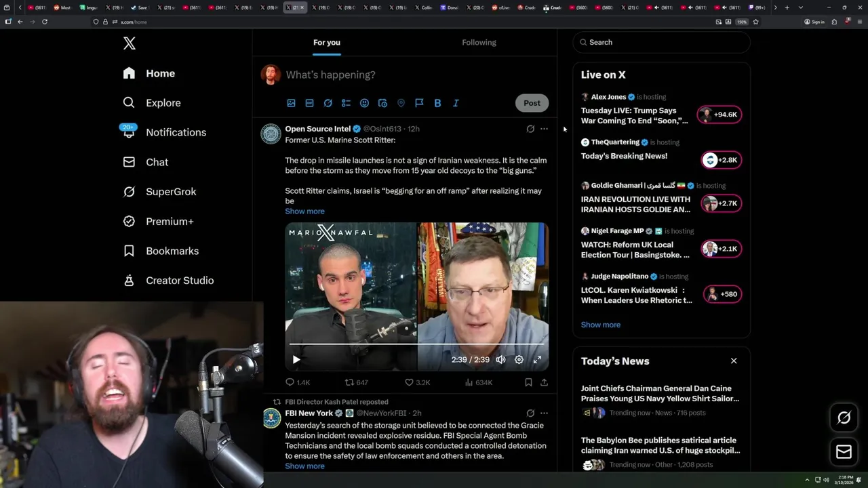The height and width of the screenshot is (488, 868).
Task: Open Premium+ in the sidebar
Action: [x=159, y=221]
